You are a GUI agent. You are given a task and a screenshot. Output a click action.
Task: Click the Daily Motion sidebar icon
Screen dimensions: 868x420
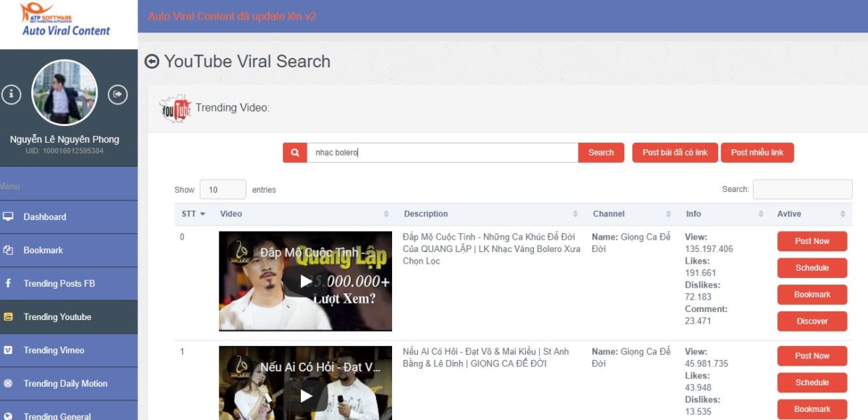tap(9, 383)
